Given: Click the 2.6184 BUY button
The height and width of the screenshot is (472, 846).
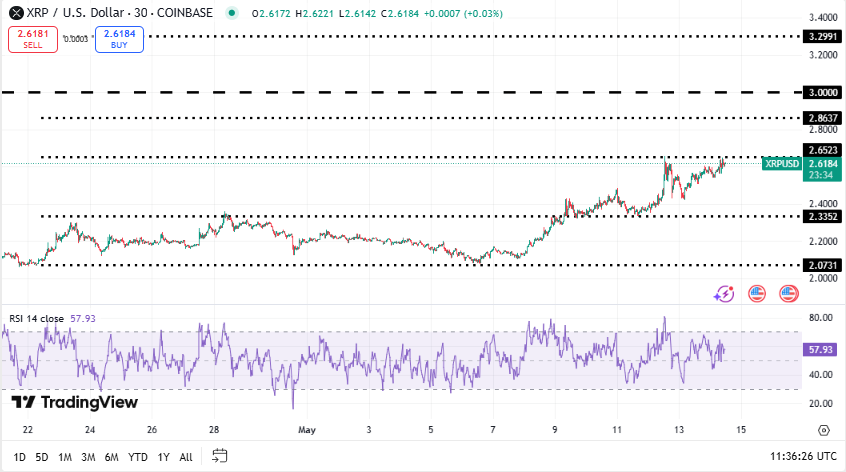Looking at the screenshot, I should coord(119,39).
